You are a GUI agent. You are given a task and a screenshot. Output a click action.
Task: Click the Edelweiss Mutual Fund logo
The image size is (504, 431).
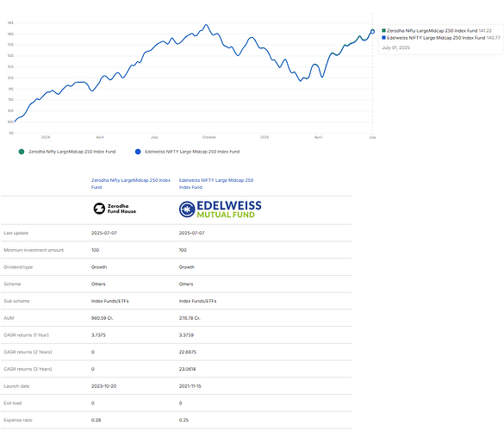[221, 209]
